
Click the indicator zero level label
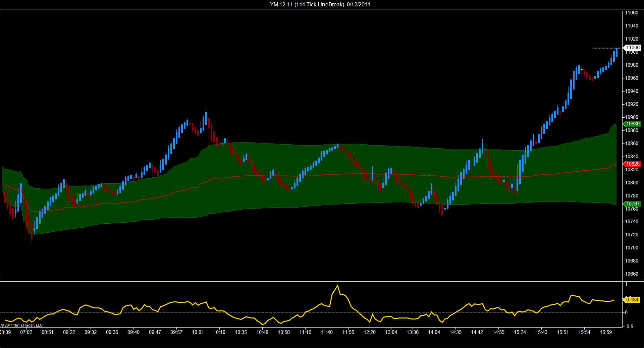[626, 312]
